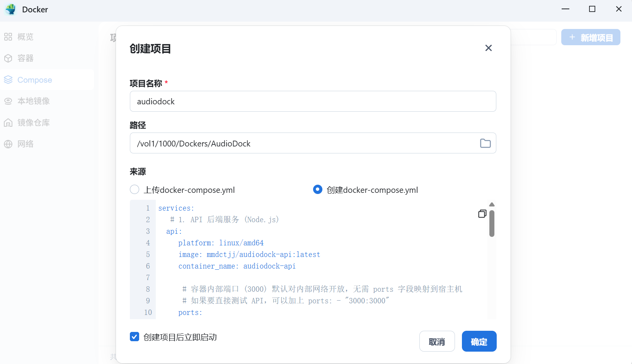
Task: Browse folders with the path folder icon
Action: tap(485, 143)
